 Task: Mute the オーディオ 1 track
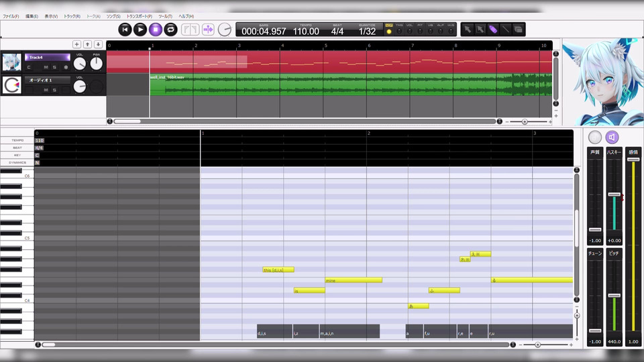click(x=46, y=90)
